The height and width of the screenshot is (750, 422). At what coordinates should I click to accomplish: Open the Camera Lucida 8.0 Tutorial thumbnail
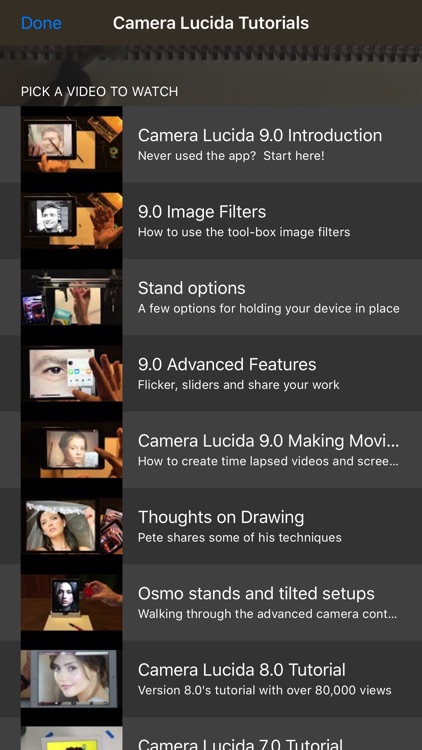point(72,679)
